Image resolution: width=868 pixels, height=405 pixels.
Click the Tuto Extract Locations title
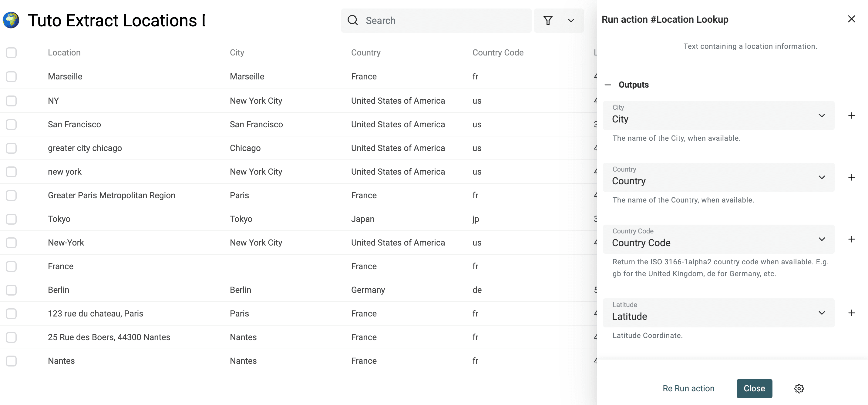coord(116,21)
